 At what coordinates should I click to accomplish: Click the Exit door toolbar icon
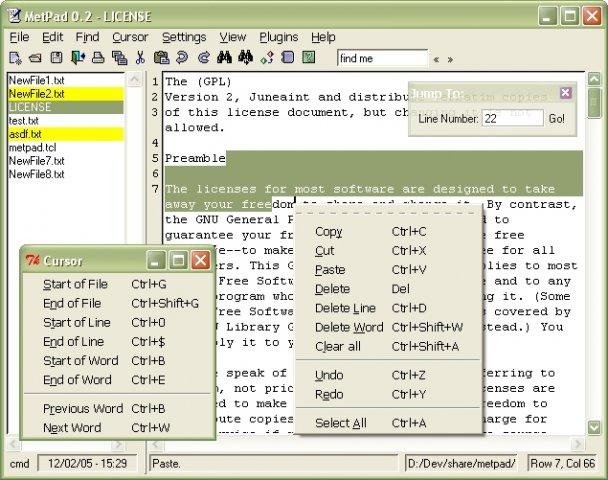(x=78, y=58)
